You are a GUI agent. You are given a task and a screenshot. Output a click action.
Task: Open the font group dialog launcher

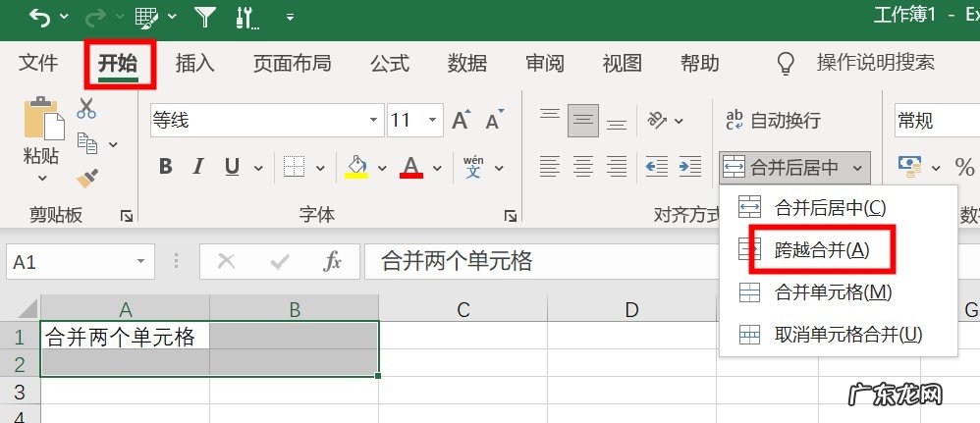pos(512,216)
